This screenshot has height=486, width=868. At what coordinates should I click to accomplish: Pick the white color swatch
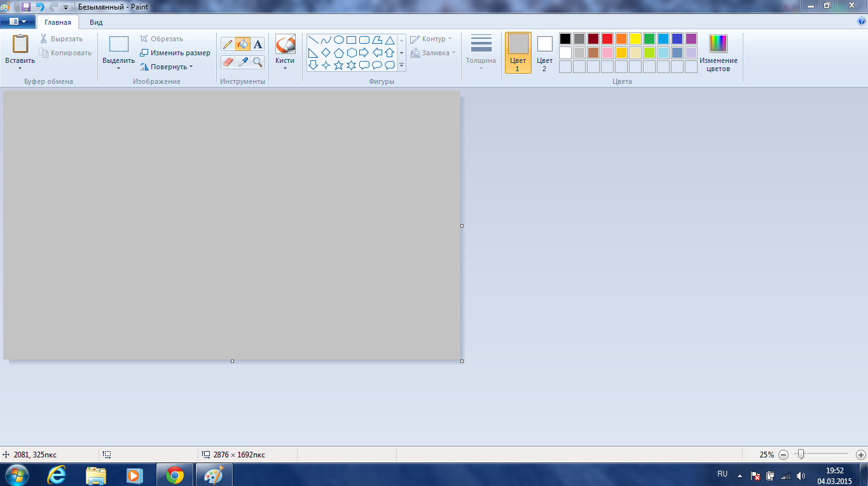(x=565, y=53)
